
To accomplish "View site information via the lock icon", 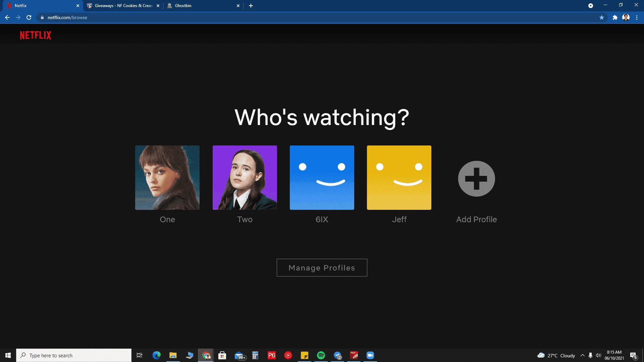I will click(42, 17).
